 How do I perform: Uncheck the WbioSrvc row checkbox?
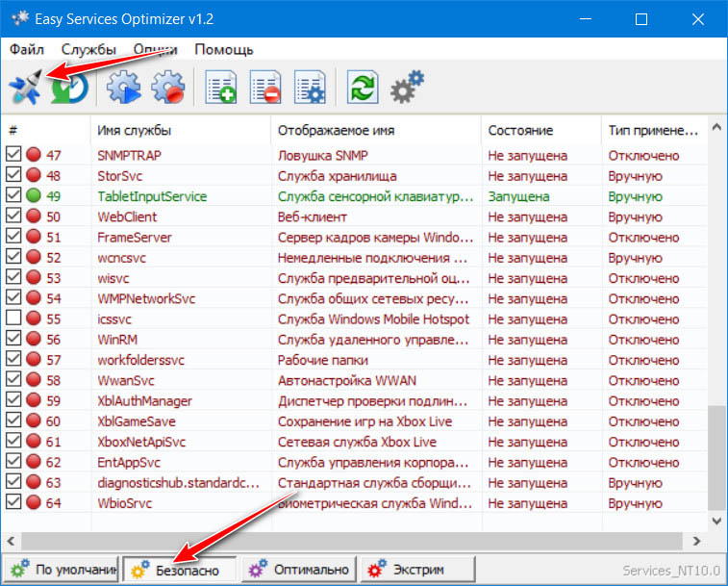(x=13, y=501)
